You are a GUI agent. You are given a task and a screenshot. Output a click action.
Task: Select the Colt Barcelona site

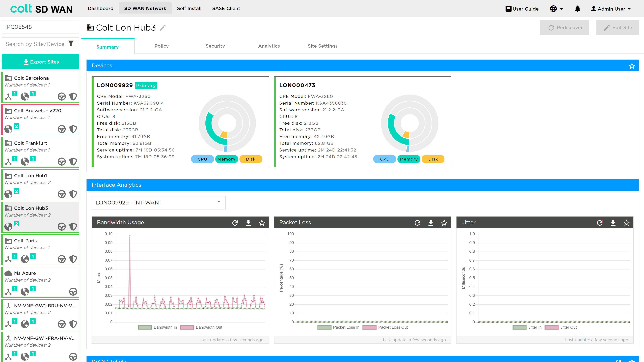point(40,87)
